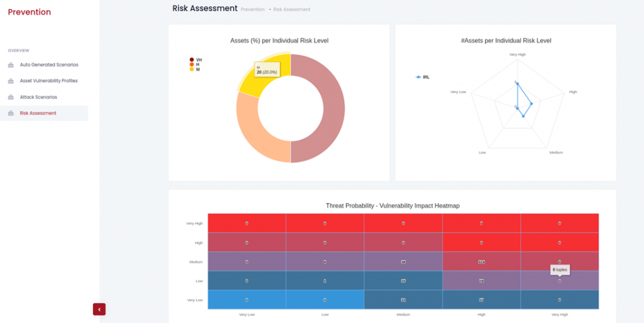Open Auto Generated Scenarios menu item
644x323 pixels.
pyautogui.click(x=49, y=65)
